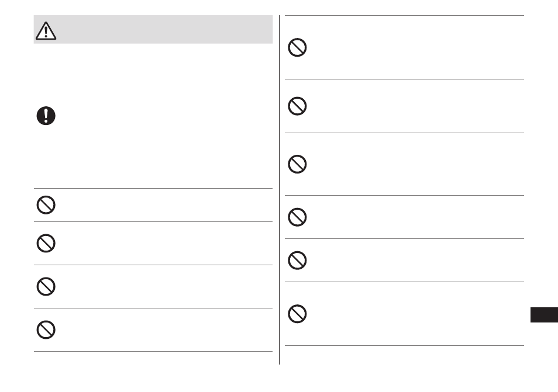This screenshot has width=558, height=392.
Task: Click the third prohibition symbol in right column
Action: pos(297,164)
